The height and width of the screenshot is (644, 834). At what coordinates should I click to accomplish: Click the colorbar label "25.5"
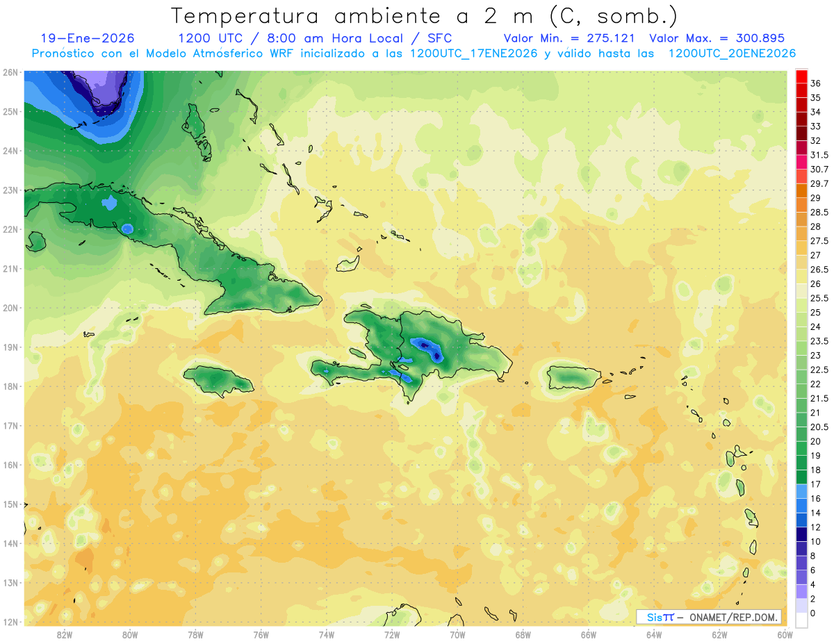tap(819, 298)
